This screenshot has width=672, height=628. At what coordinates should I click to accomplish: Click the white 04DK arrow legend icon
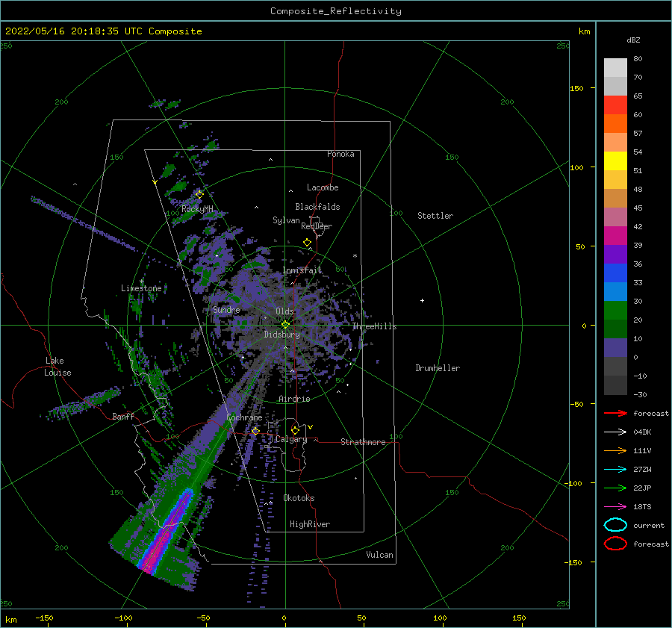click(x=615, y=432)
